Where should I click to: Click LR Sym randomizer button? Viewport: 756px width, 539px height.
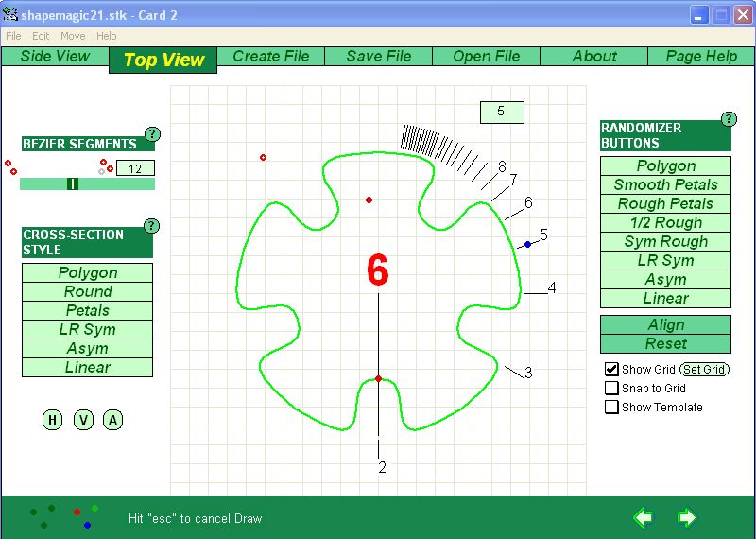666,260
